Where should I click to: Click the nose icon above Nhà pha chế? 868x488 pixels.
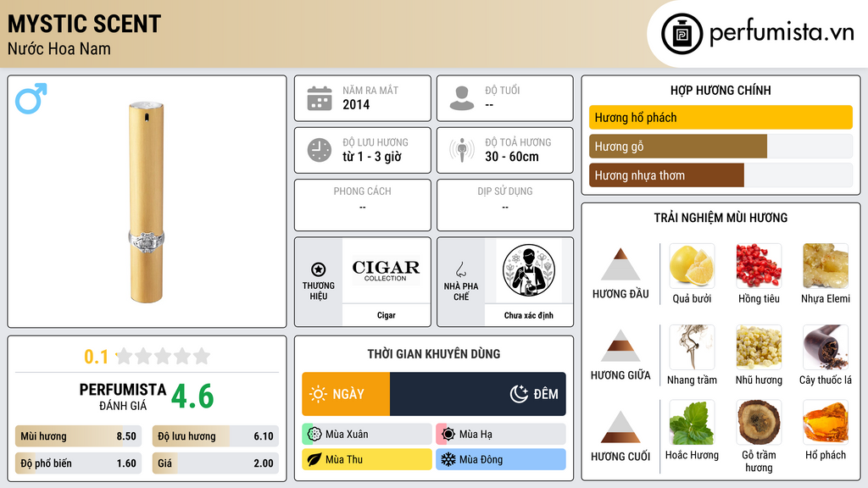(x=460, y=269)
